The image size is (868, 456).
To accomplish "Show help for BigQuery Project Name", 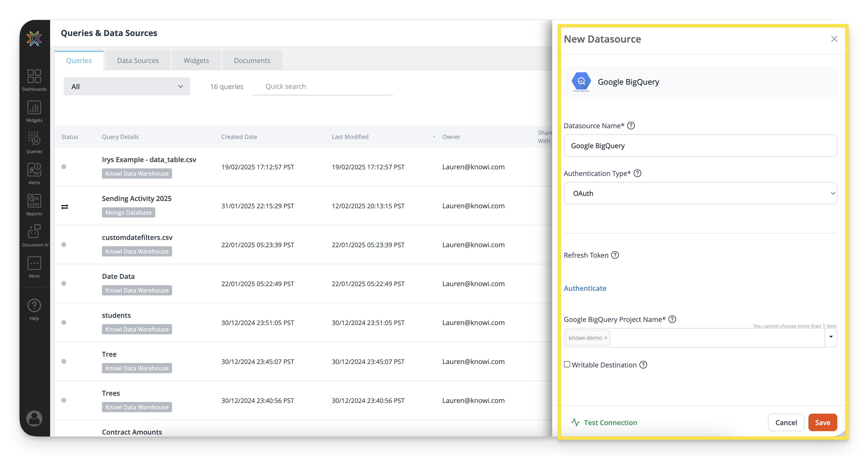I will (x=672, y=319).
